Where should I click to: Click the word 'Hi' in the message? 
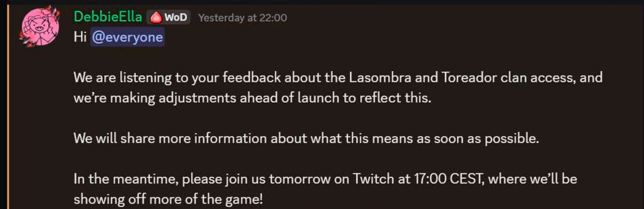tap(80, 38)
